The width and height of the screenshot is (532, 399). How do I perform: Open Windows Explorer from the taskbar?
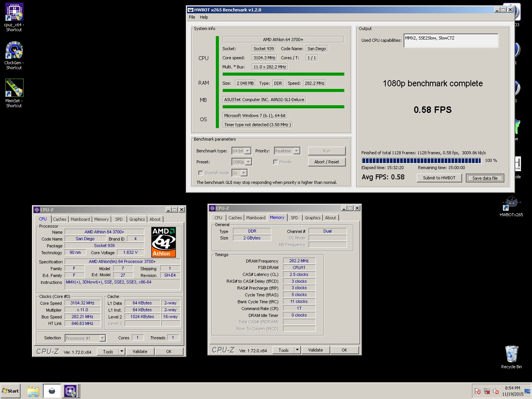[33, 391]
